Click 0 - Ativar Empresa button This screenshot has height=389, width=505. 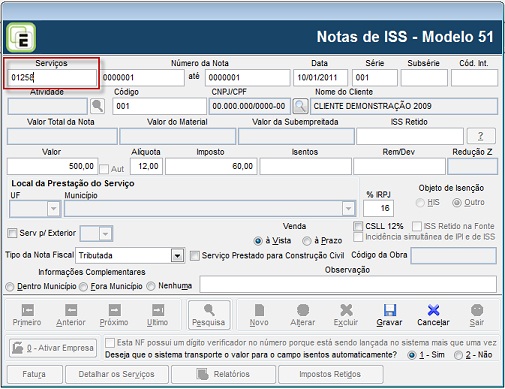click(x=53, y=348)
